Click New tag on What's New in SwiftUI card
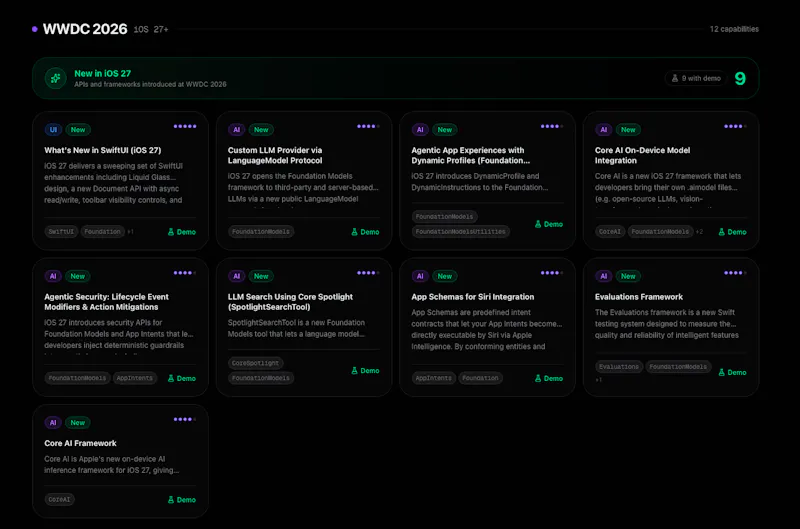Screen dimensions: 800x529 (x=78, y=130)
